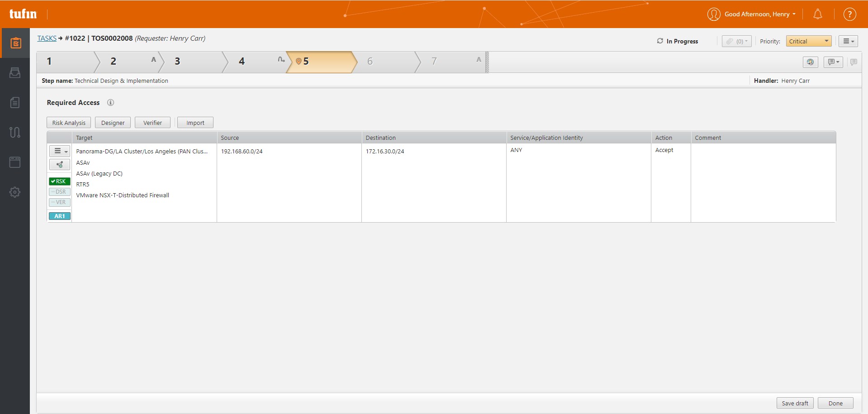The height and width of the screenshot is (414, 868).
Task: Click the VMware NSX-T-Distributed Firewall target
Action: [123, 195]
